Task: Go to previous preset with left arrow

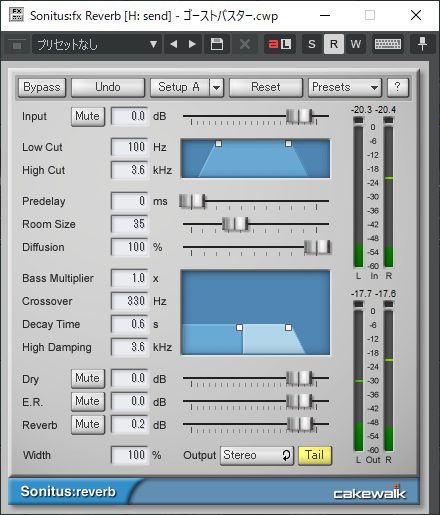Action: pos(173,44)
